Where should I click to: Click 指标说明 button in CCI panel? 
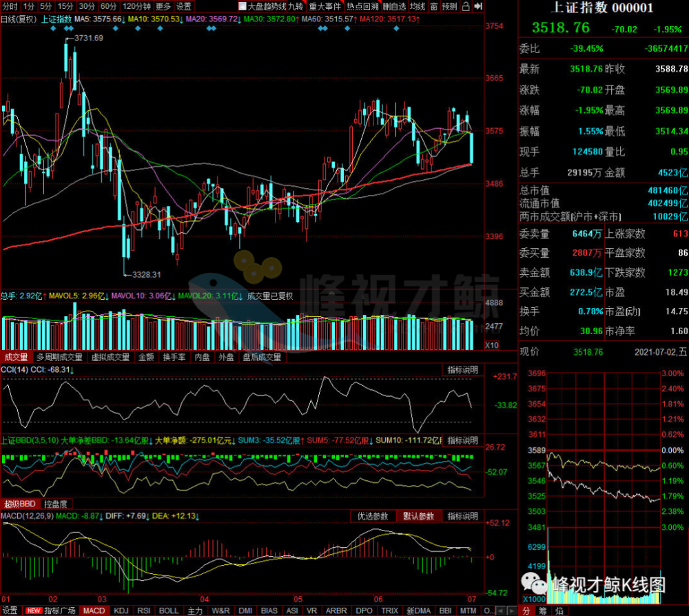point(462,370)
